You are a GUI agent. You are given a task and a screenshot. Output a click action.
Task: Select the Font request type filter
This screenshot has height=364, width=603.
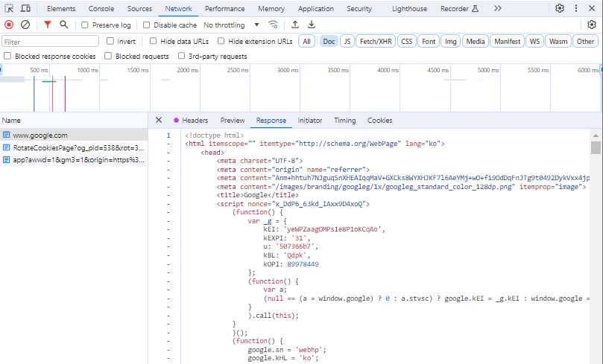(429, 41)
